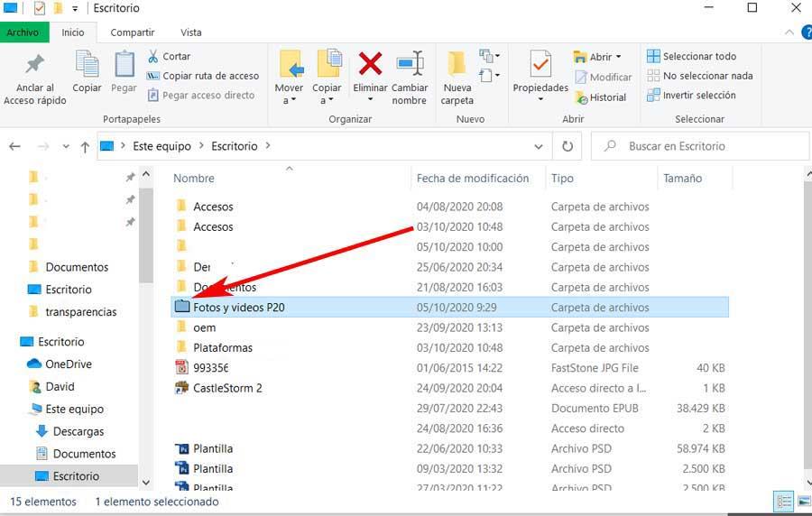
Task: Click the Eliminar red X icon
Action: pyautogui.click(x=370, y=64)
